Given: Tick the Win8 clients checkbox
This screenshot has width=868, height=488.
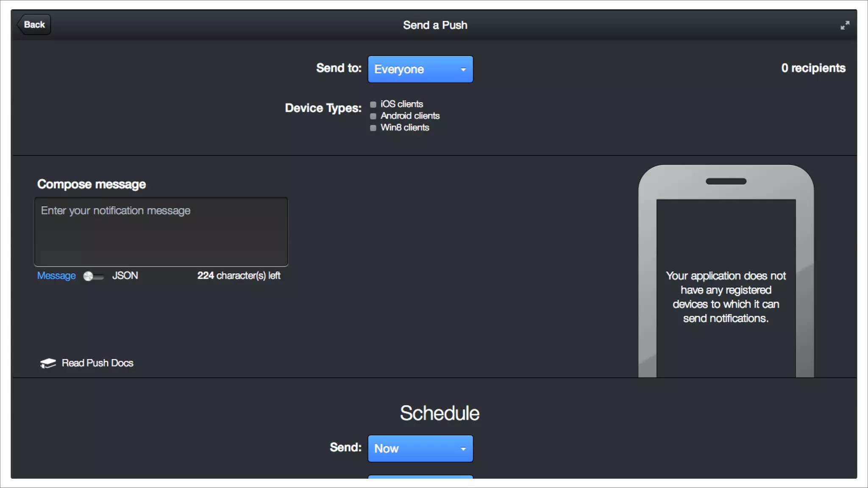Looking at the screenshot, I should click(373, 128).
